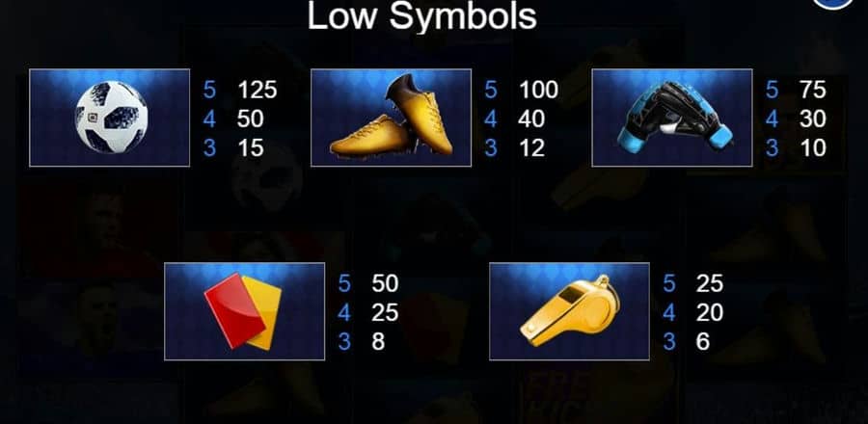The width and height of the screenshot is (868, 424).
Task: Select the 100 payout next to boots
Action: click(x=538, y=90)
